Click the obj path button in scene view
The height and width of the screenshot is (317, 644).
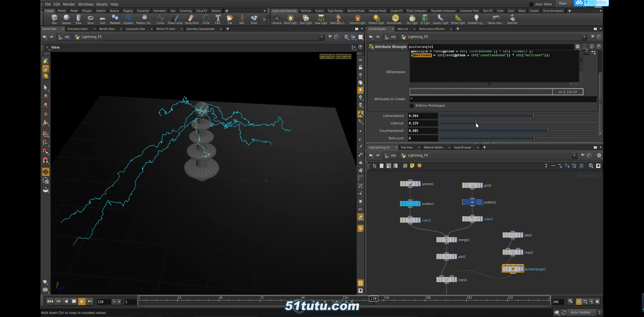[x=64, y=37]
